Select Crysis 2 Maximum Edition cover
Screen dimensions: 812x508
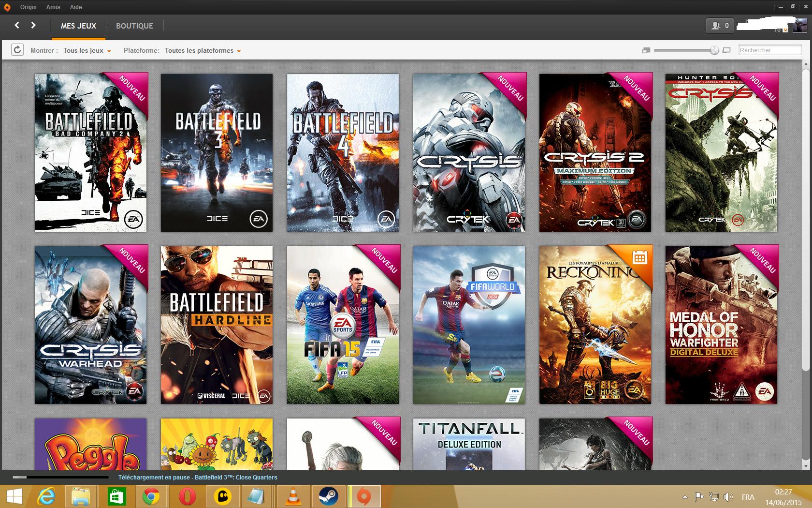point(595,152)
